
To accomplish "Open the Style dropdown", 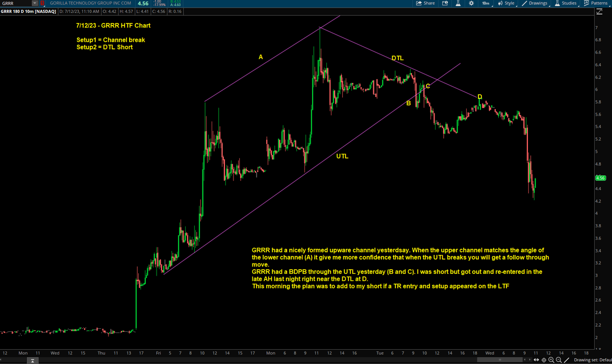I will pyautogui.click(x=507, y=3).
